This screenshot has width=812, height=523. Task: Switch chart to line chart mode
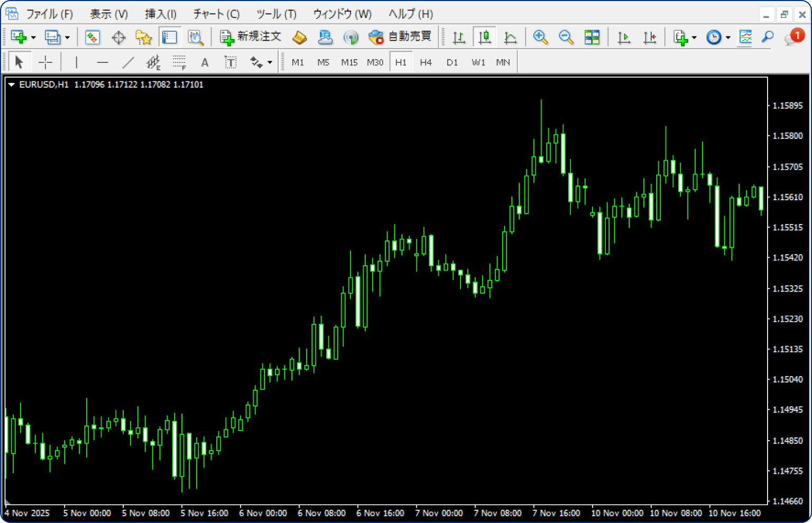pyautogui.click(x=510, y=37)
